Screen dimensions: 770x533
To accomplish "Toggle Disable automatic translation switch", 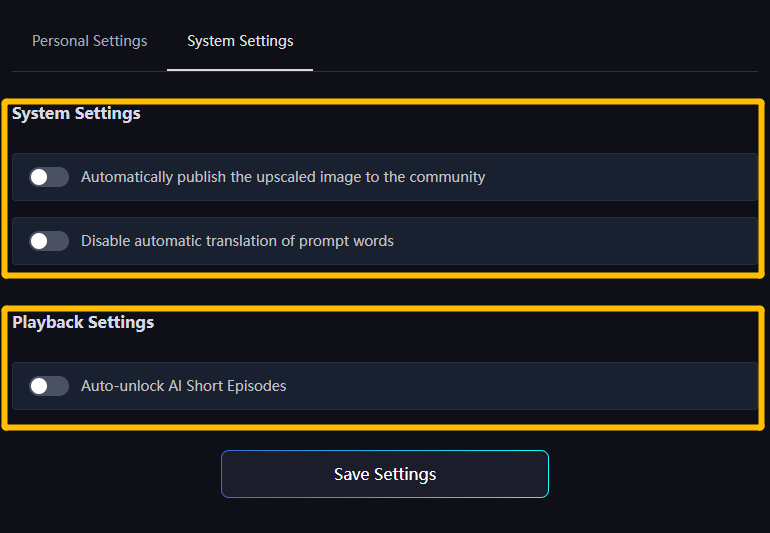I will point(49,241).
